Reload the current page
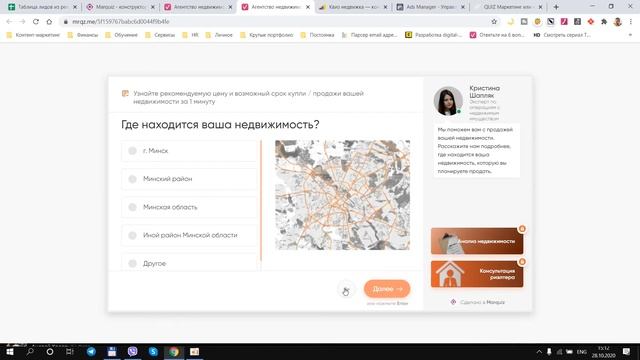 36,22
